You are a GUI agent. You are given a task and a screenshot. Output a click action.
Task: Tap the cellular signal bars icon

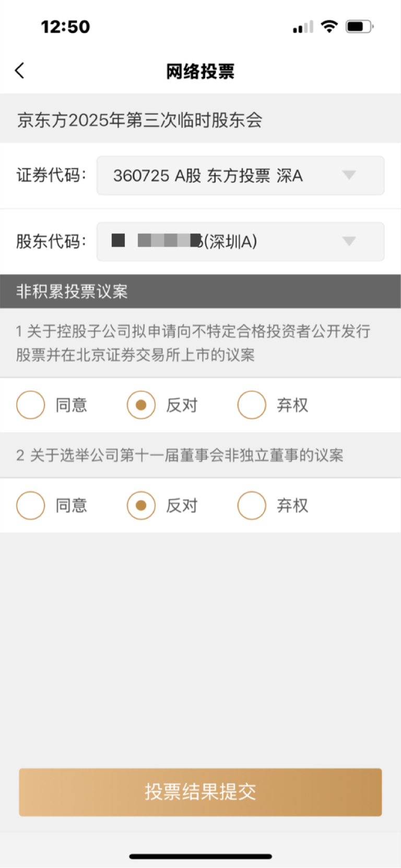coord(303,27)
